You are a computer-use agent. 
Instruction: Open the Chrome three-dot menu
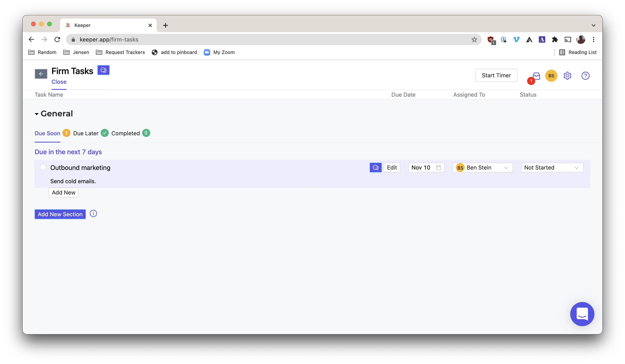point(594,39)
